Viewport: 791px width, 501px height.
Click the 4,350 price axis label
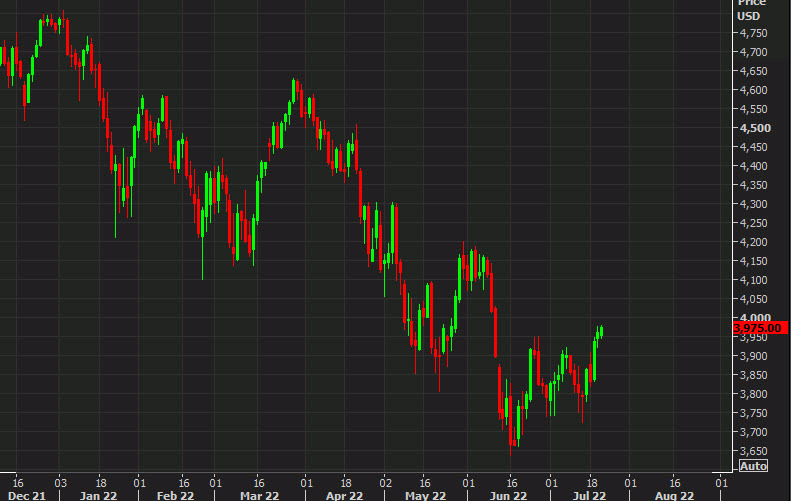coord(753,185)
